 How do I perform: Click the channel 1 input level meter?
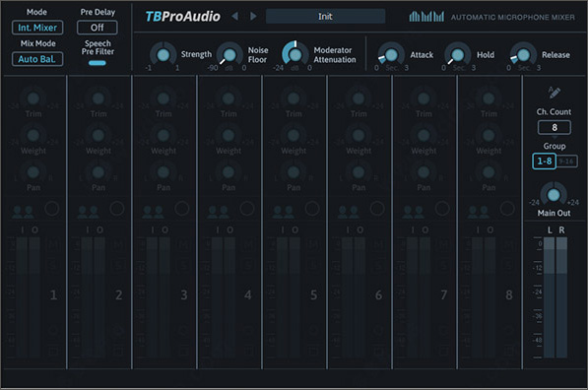coord(22,297)
